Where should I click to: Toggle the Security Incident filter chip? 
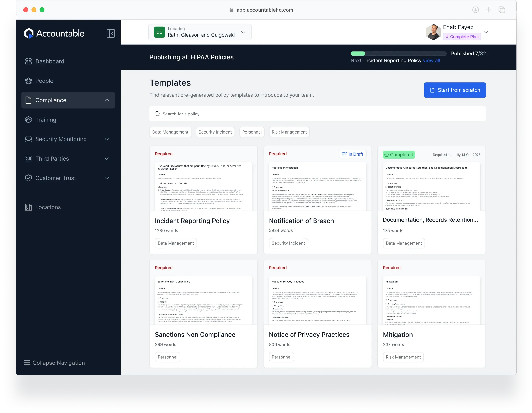click(215, 132)
